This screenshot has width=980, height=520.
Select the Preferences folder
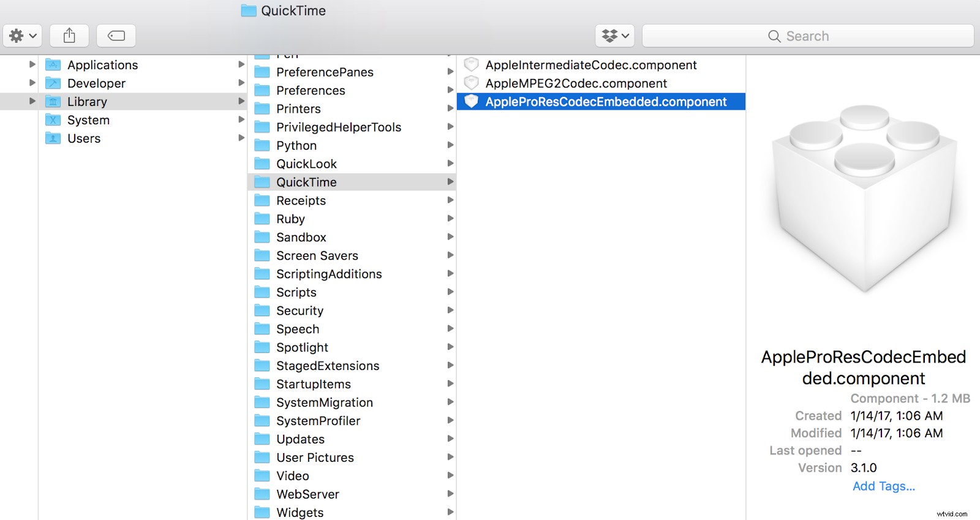point(352,91)
